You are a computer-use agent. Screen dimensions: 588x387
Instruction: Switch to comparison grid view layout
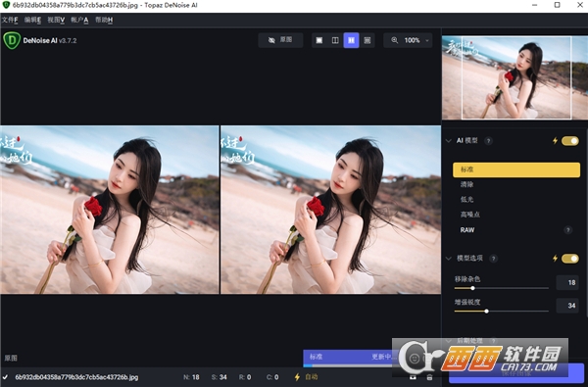point(367,40)
